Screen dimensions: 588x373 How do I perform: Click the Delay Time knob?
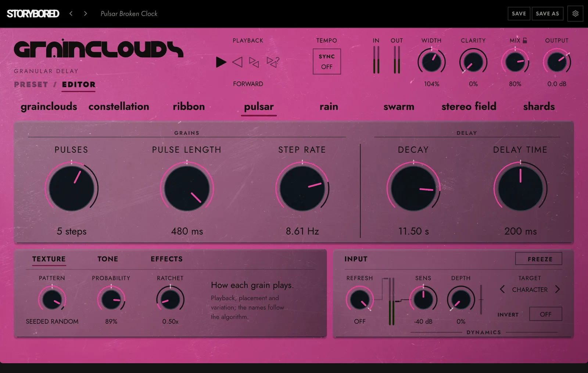[520, 188]
